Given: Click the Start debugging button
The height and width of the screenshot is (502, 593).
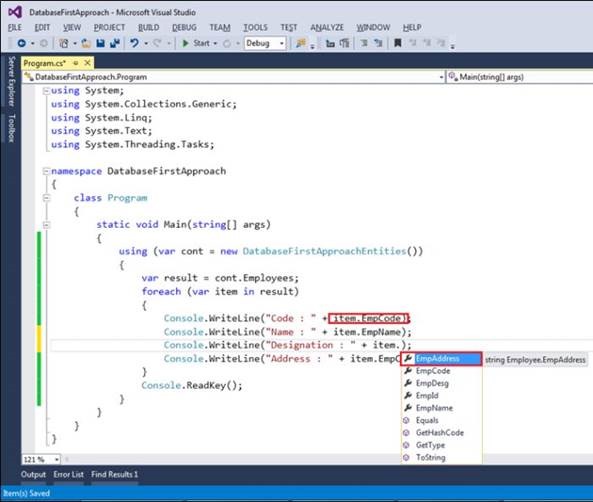Looking at the screenshot, I should point(197,43).
